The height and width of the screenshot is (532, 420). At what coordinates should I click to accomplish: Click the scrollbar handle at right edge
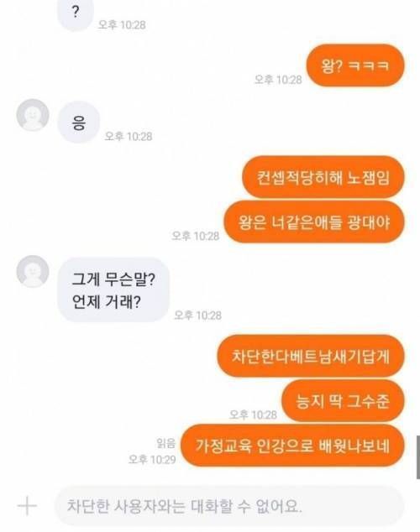point(418,457)
